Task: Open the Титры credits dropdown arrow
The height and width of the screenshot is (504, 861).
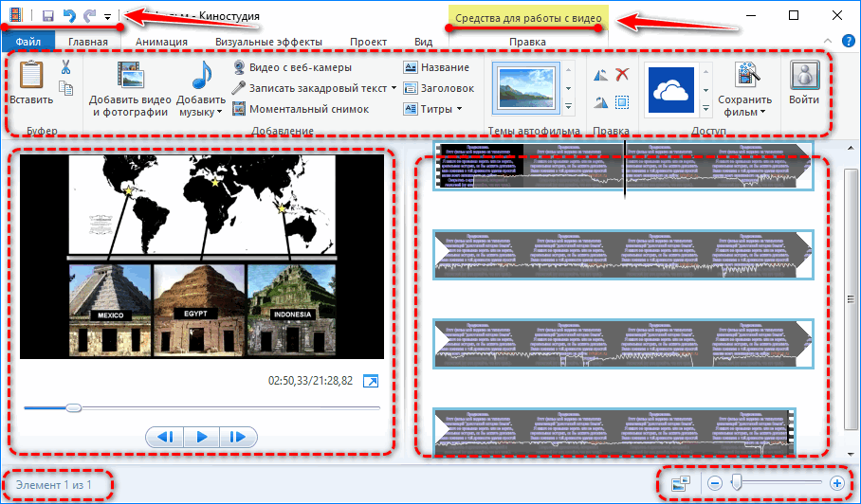Action: tap(460, 109)
